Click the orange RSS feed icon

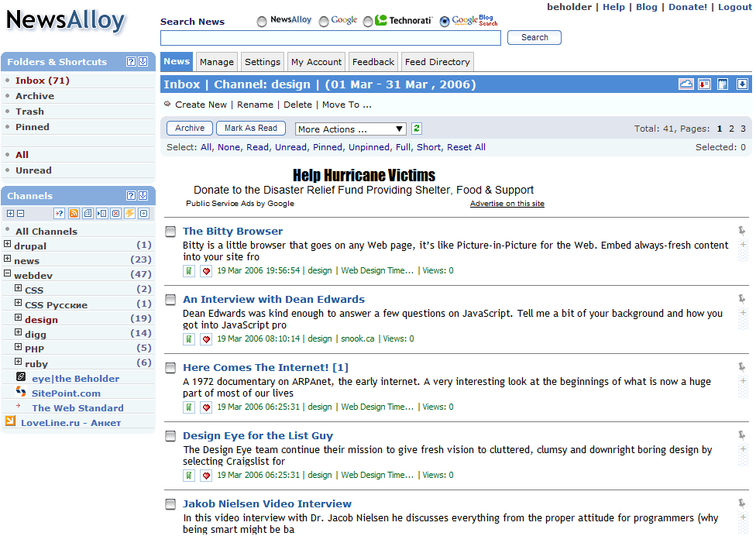tap(74, 214)
